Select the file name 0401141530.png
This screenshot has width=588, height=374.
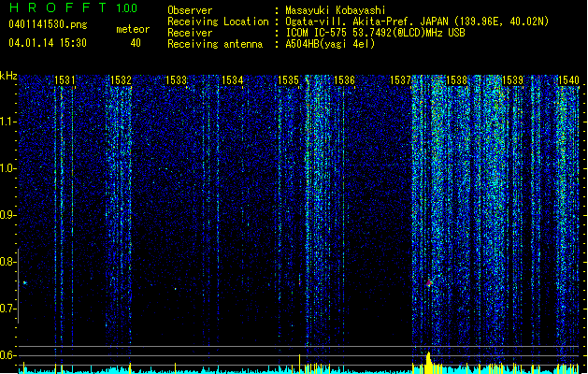(x=48, y=24)
